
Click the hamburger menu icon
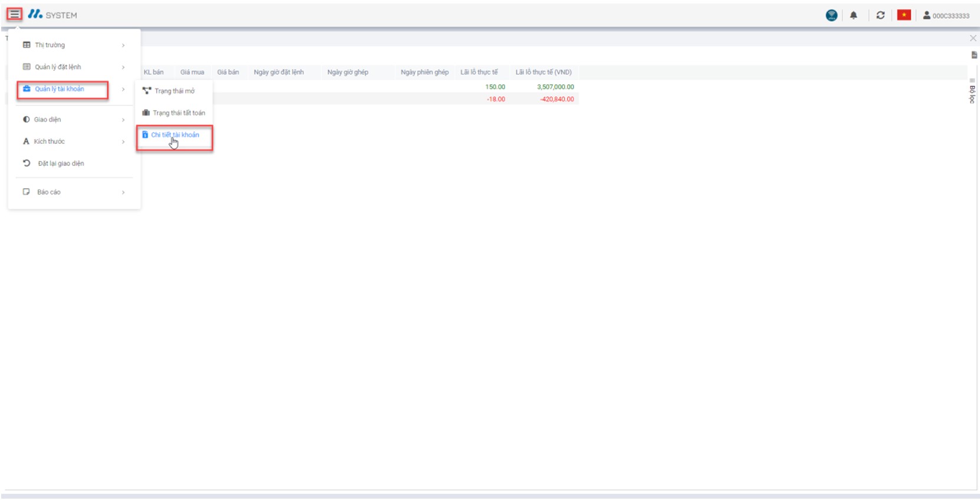tap(14, 14)
